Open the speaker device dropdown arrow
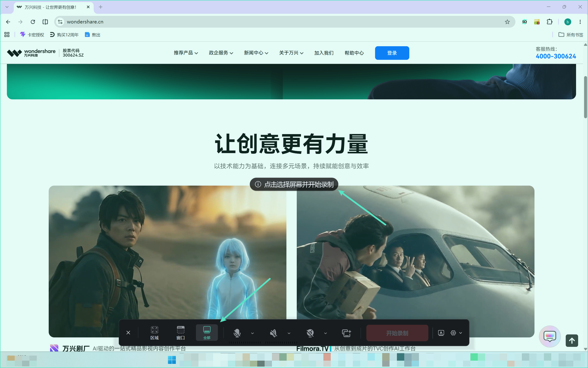Screen dimensions: 588x368 [289, 333]
